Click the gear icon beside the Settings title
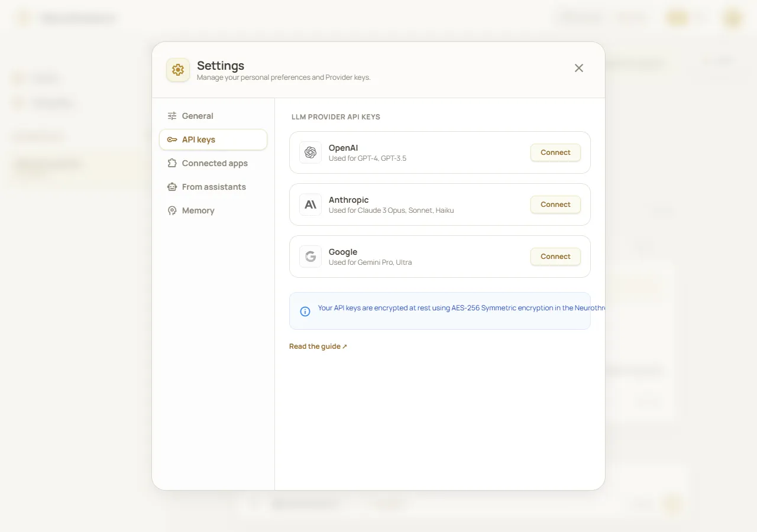This screenshot has width=757, height=532. (x=178, y=70)
